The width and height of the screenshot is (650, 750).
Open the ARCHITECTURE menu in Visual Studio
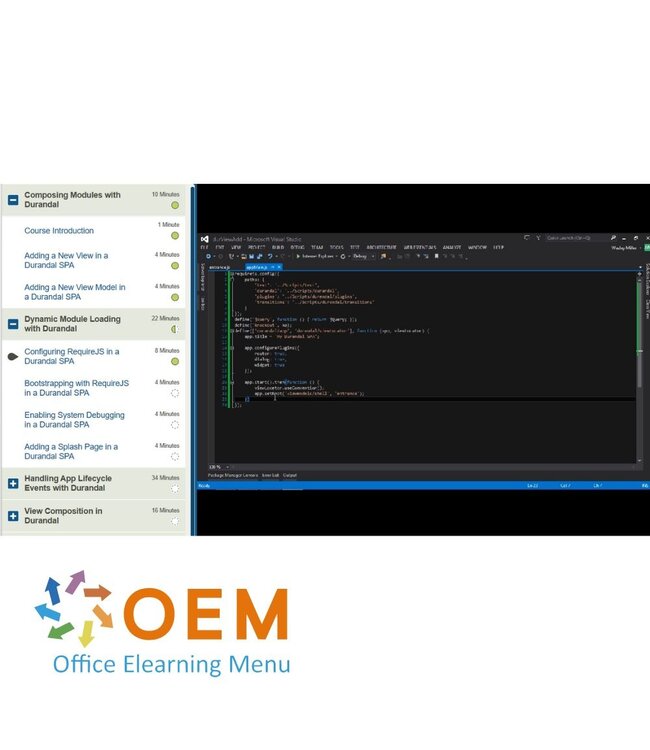[381, 247]
